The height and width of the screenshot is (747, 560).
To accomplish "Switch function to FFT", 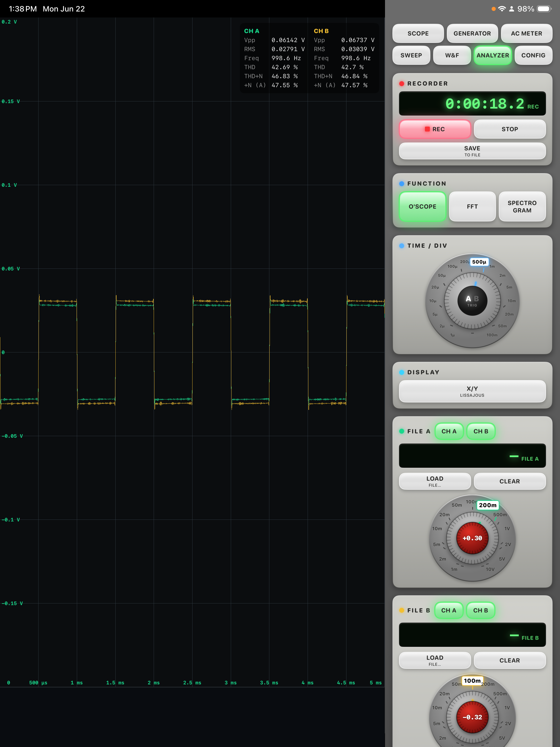I will pyautogui.click(x=472, y=206).
